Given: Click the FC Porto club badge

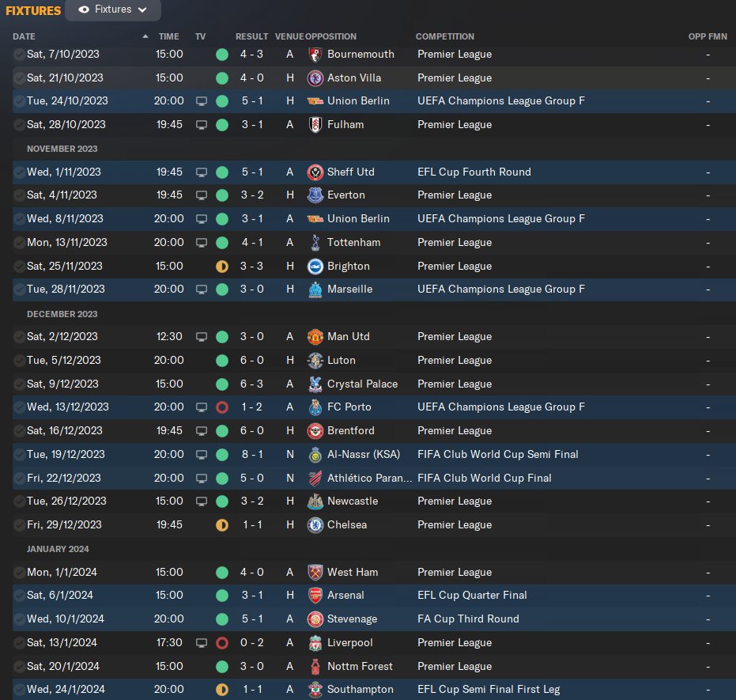Looking at the screenshot, I should (315, 407).
